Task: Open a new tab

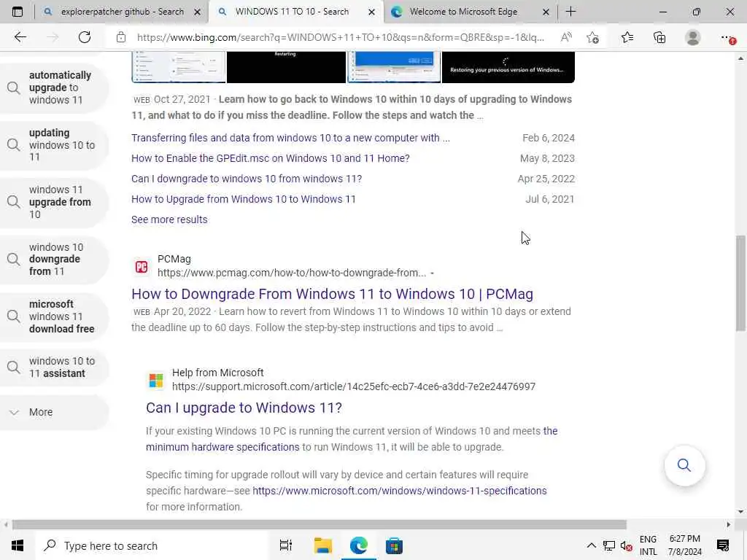Action: point(570,12)
